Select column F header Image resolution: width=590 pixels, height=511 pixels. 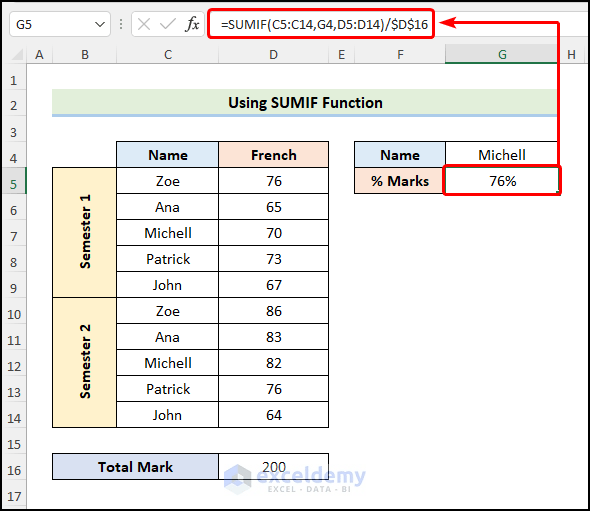click(x=400, y=55)
